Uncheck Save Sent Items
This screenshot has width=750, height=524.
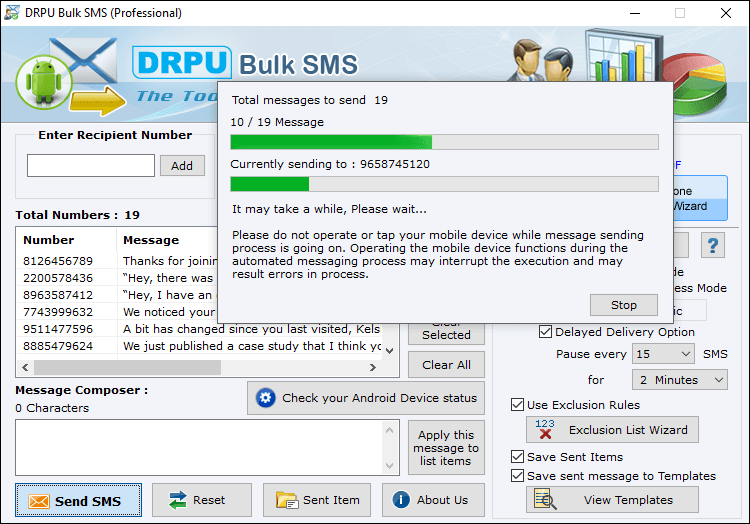(x=517, y=457)
